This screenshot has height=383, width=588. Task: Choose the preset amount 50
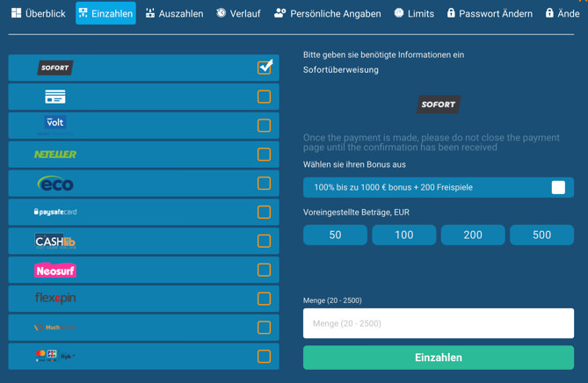(335, 235)
